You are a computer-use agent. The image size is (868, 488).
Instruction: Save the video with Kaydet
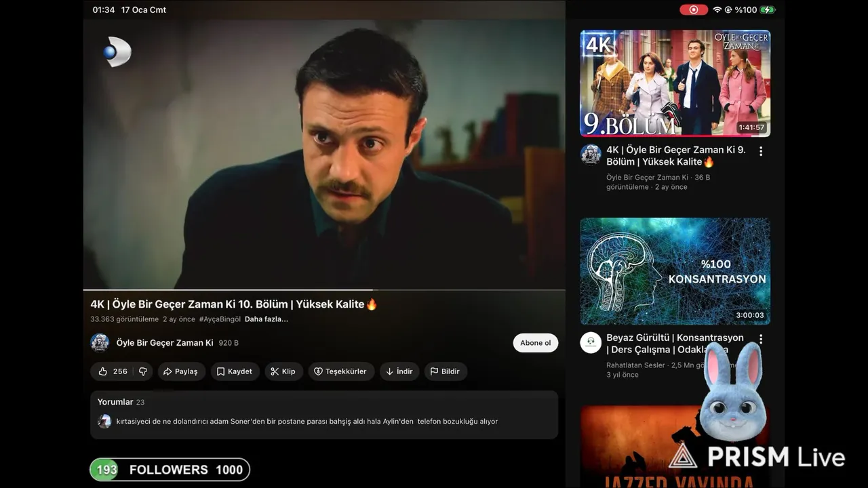[235, 371]
